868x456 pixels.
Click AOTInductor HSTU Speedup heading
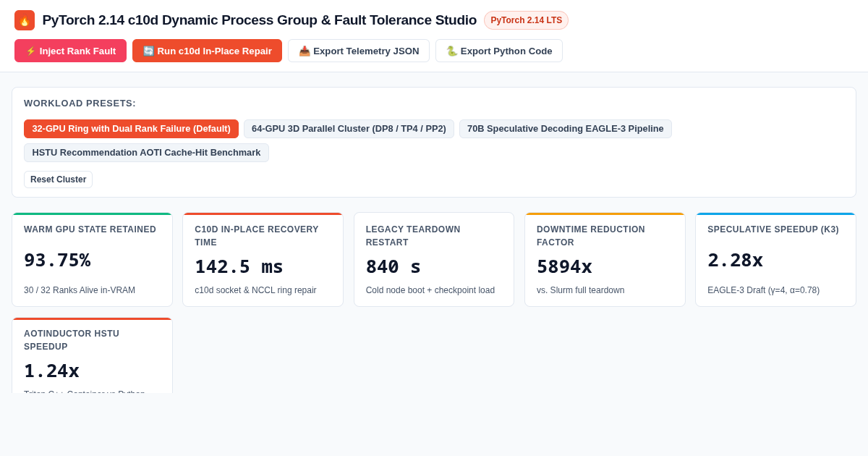pyautogui.click(x=72, y=340)
